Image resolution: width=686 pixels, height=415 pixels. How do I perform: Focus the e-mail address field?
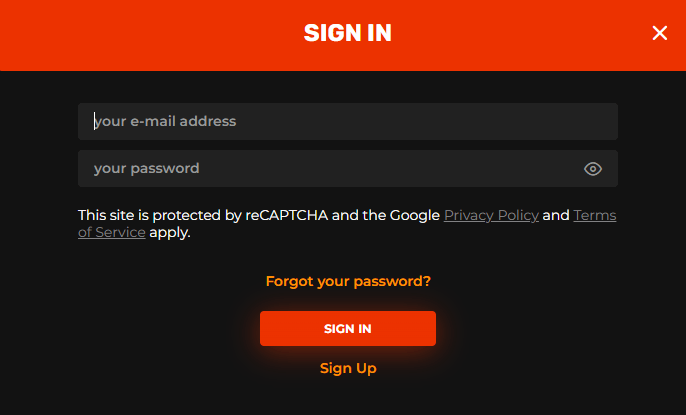(x=348, y=122)
